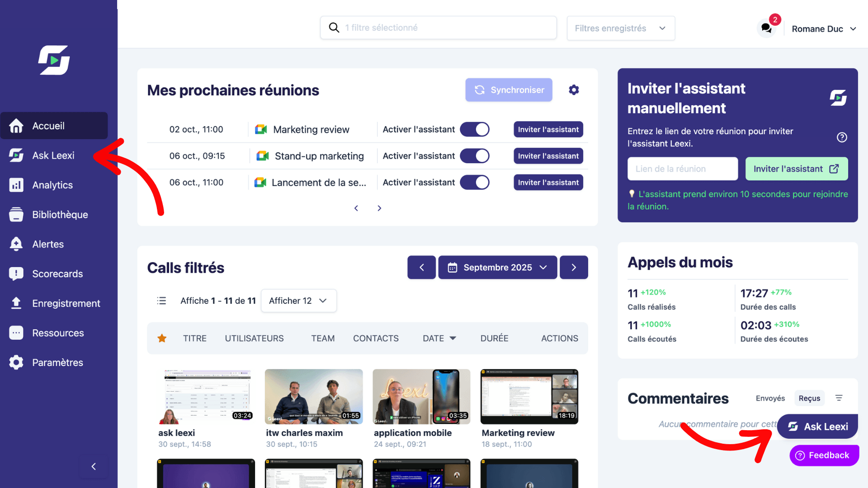Image resolution: width=868 pixels, height=488 pixels.
Task: Open the Scorecards page
Action: (x=57, y=273)
